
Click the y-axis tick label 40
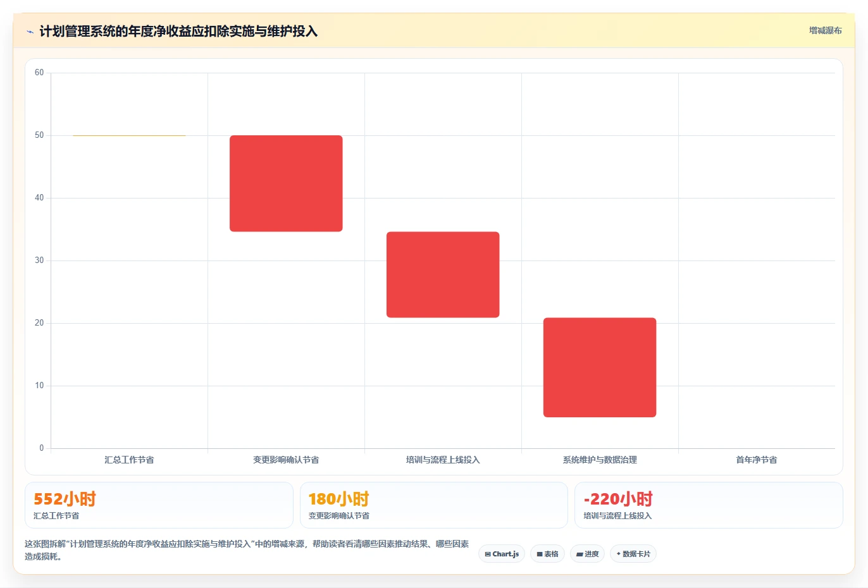point(39,198)
